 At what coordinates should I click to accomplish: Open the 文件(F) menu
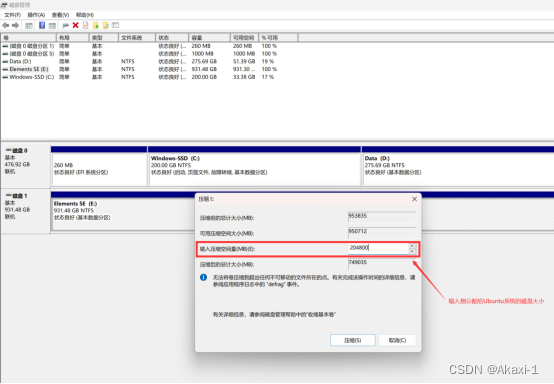[12, 15]
